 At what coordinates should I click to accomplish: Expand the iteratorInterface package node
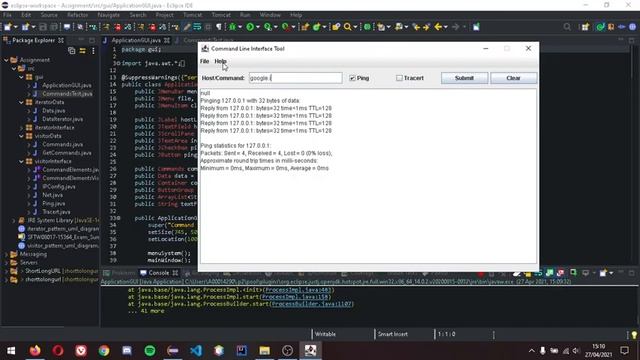(21, 127)
